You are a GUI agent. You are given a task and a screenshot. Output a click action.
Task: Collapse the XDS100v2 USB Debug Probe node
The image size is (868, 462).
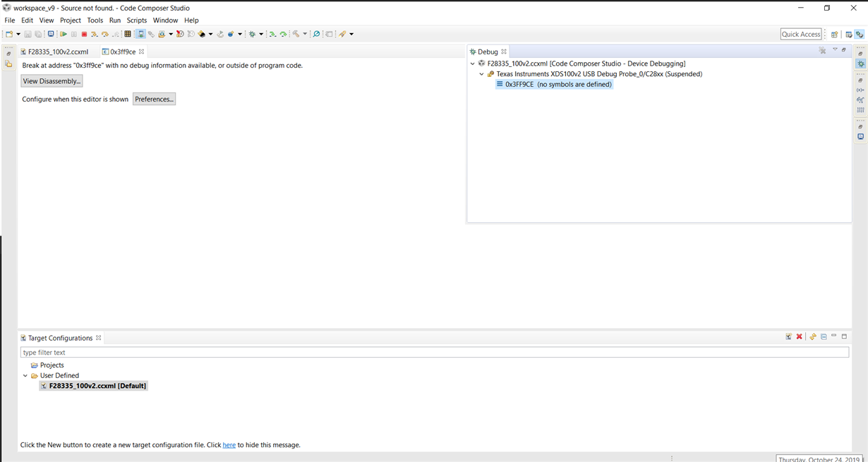[x=482, y=74]
